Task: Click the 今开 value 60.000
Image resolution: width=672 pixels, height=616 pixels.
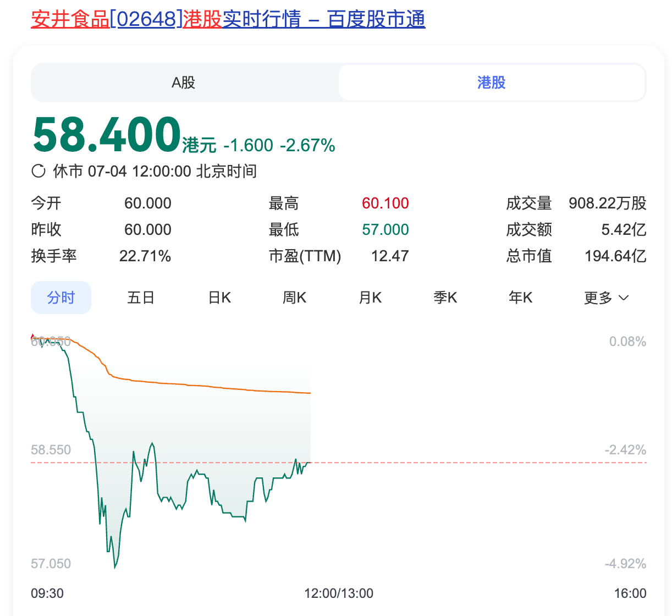Action: [148, 203]
